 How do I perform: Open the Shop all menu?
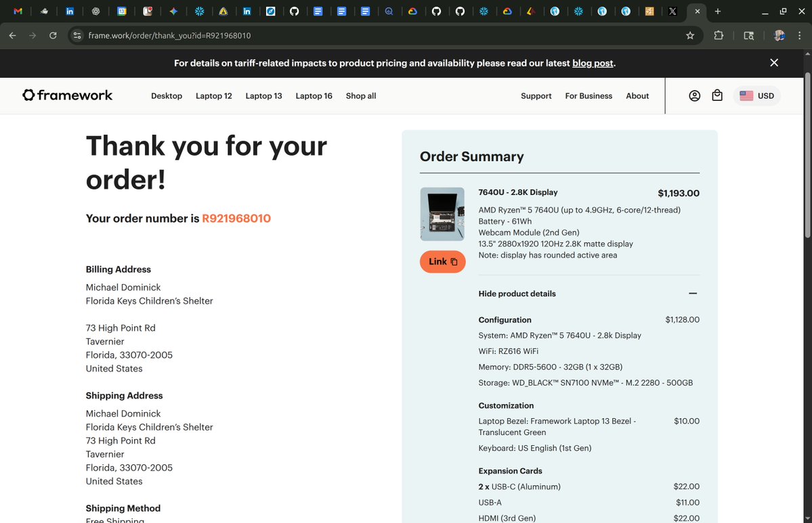coord(361,95)
